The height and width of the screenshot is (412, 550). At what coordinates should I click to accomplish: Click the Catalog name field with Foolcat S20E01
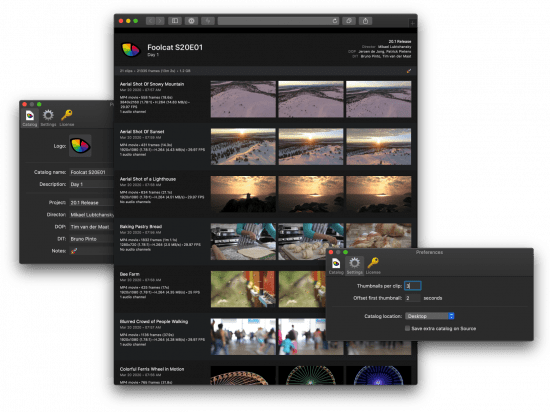tap(92, 172)
